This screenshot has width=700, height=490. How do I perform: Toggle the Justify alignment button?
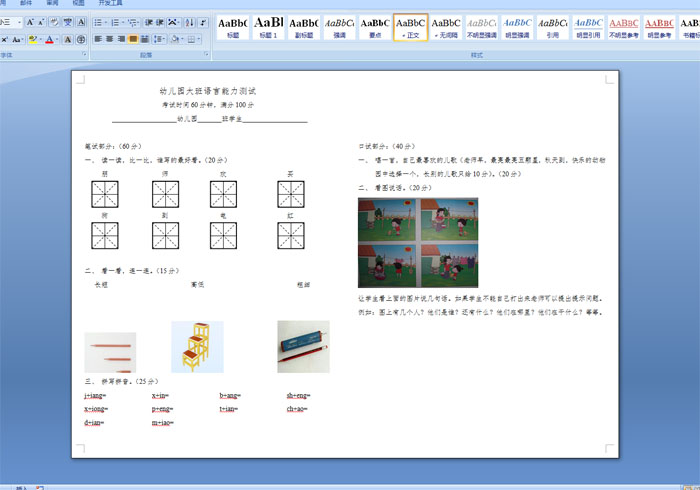coord(133,39)
